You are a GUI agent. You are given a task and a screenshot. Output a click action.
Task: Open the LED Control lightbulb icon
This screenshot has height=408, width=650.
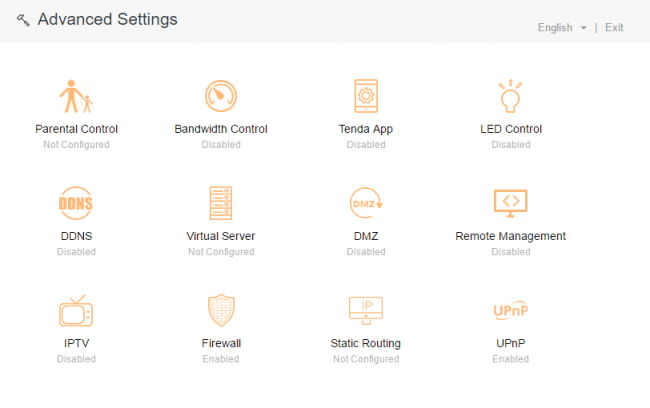coord(511,96)
